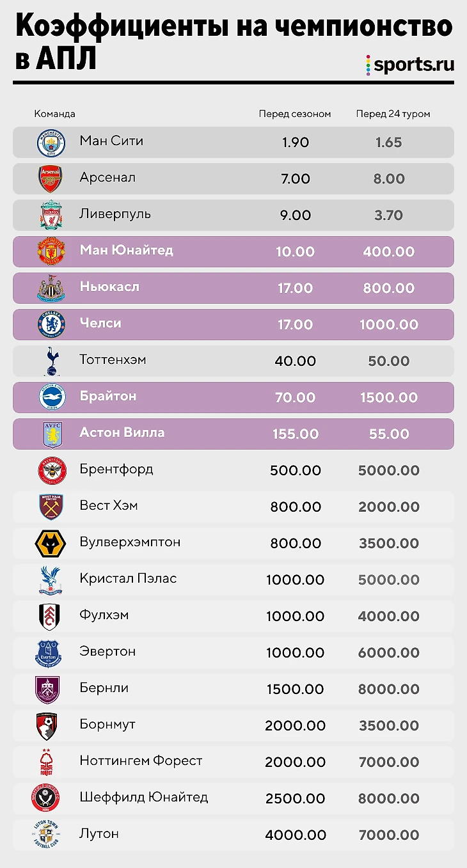The height and width of the screenshot is (868, 467).
Task: Click the Tottenham cockerel logo
Action: (51, 361)
